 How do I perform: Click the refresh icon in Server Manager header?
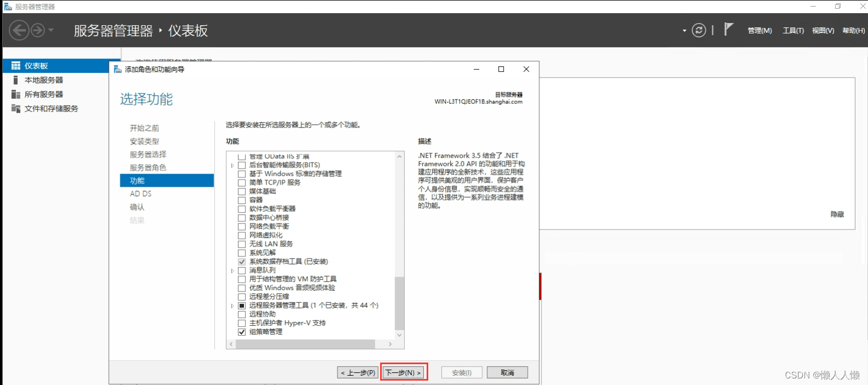pos(699,30)
